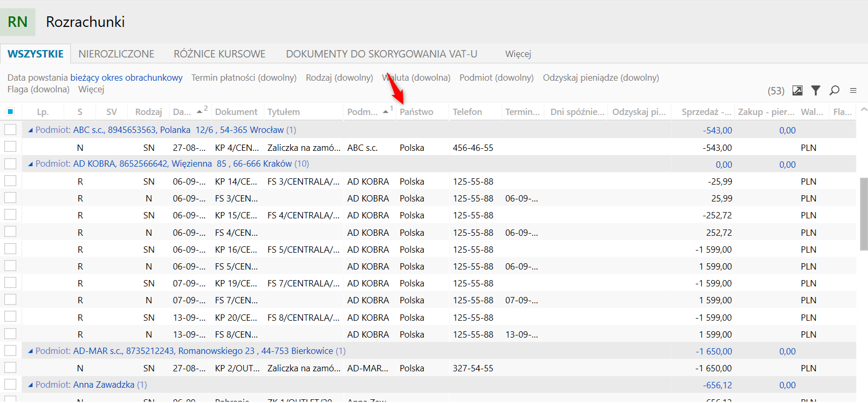Check the KP 2/OUT... row checkbox

coord(10,368)
